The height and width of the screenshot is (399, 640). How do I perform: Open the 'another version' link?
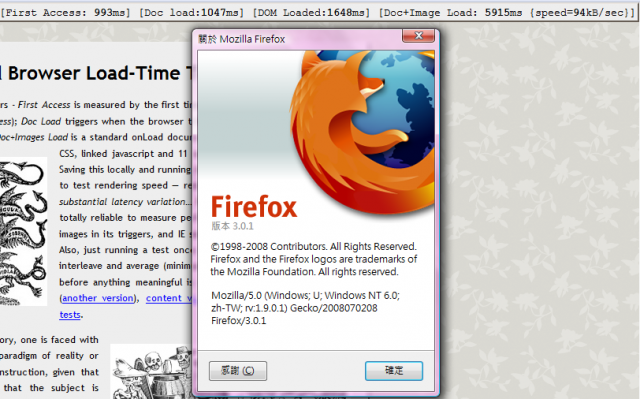pos(98,298)
